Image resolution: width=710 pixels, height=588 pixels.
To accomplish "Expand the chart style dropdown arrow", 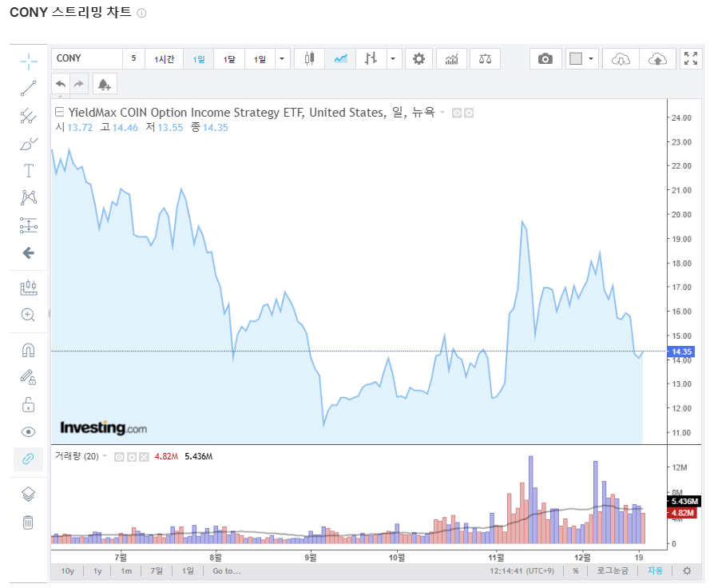I will click(x=391, y=58).
